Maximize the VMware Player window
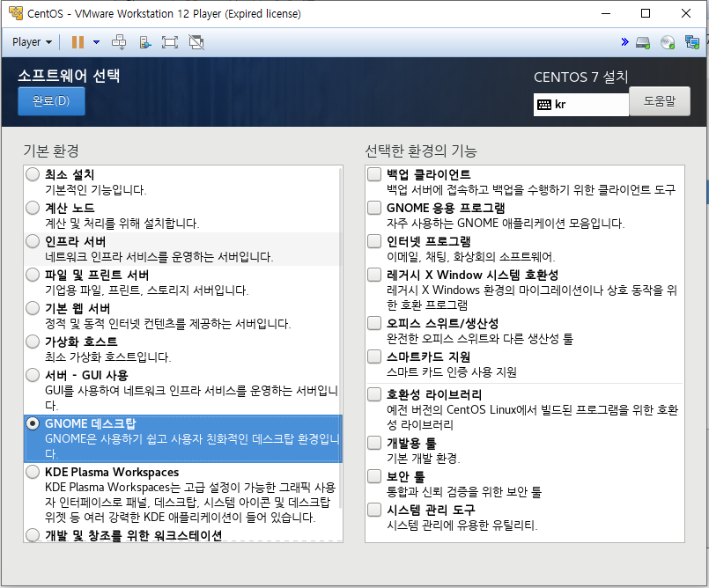Screen dimensions: 709x588 pyautogui.click(x=646, y=13)
